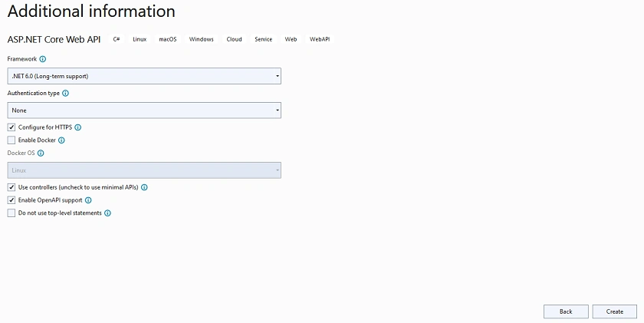
Task: Click info icon beside Configure for HTTPS
Action: pos(77,127)
